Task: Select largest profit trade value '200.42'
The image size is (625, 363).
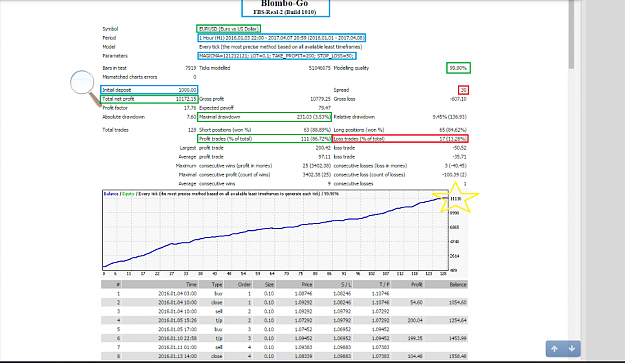Action: (x=323, y=148)
